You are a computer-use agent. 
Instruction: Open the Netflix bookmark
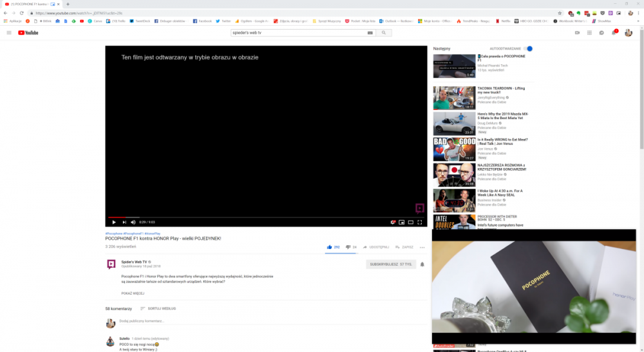(x=503, y=21)
